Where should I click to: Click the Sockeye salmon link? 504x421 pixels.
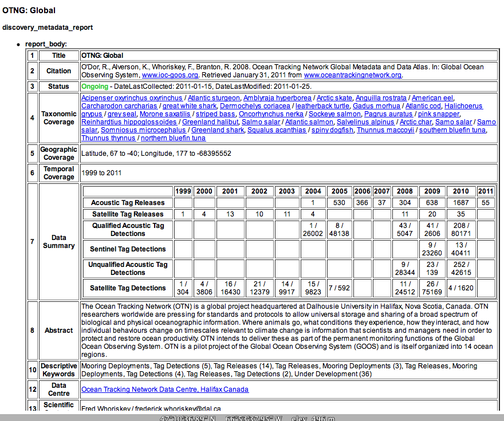(334, 114)
